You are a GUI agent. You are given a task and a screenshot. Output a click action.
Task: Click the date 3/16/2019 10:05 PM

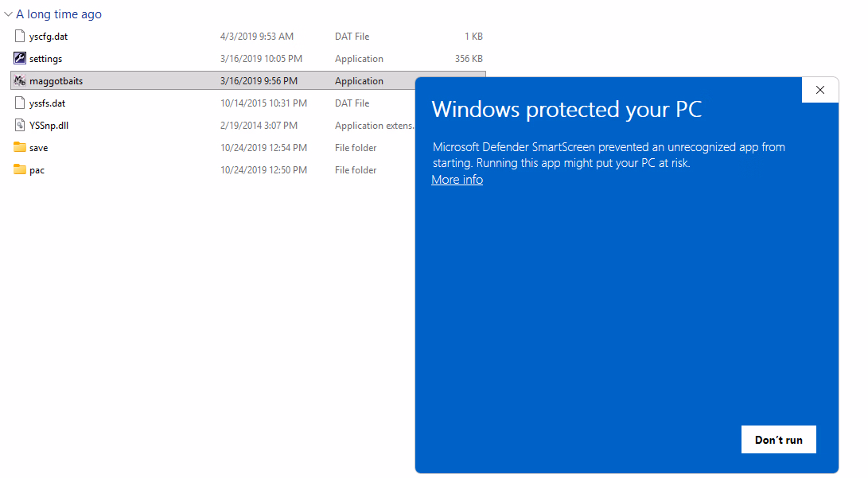[261, 59]
